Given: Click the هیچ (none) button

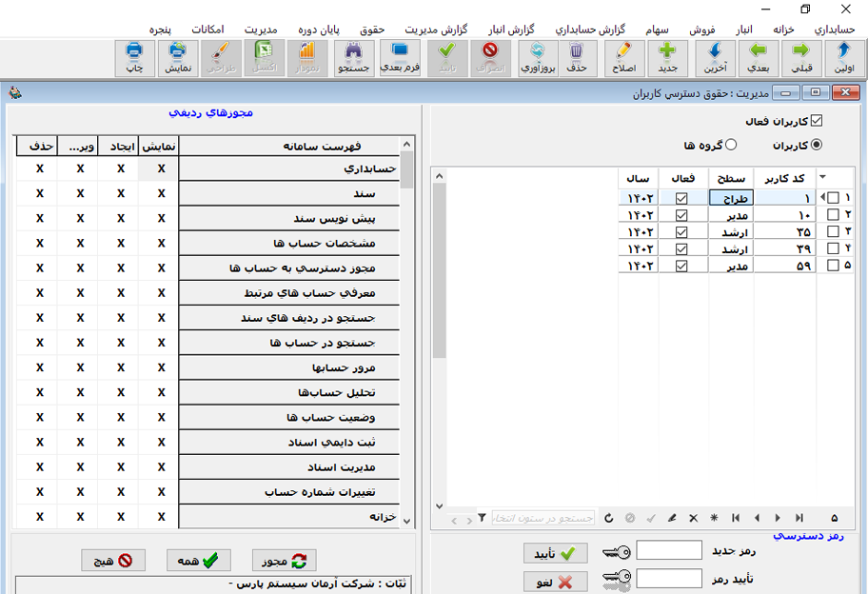Looking at the screenshot, I should pyautogui.click(x=113, y=561).
